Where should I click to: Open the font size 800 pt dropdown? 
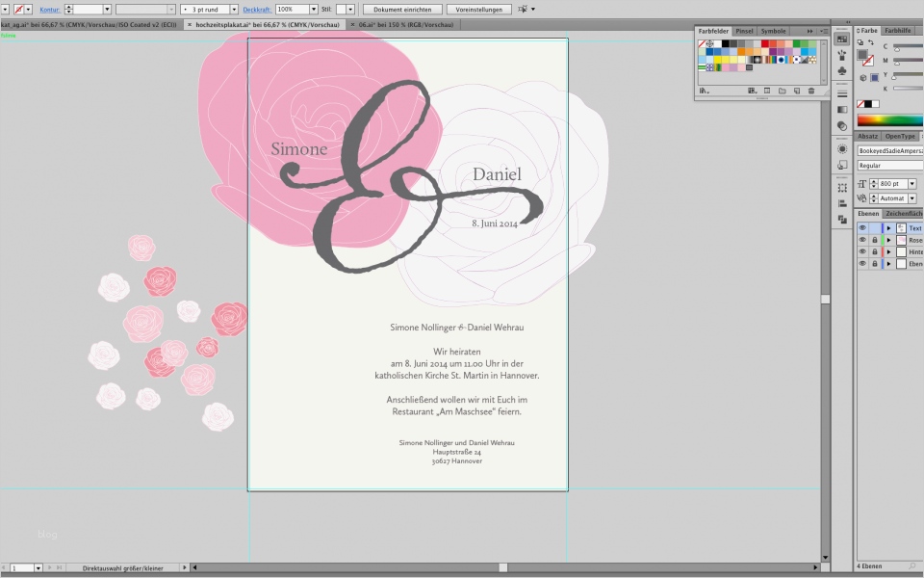pos(911,183)
